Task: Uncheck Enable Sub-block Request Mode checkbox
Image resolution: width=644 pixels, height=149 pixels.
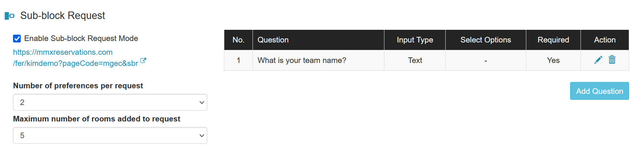Action: point(17,38)
